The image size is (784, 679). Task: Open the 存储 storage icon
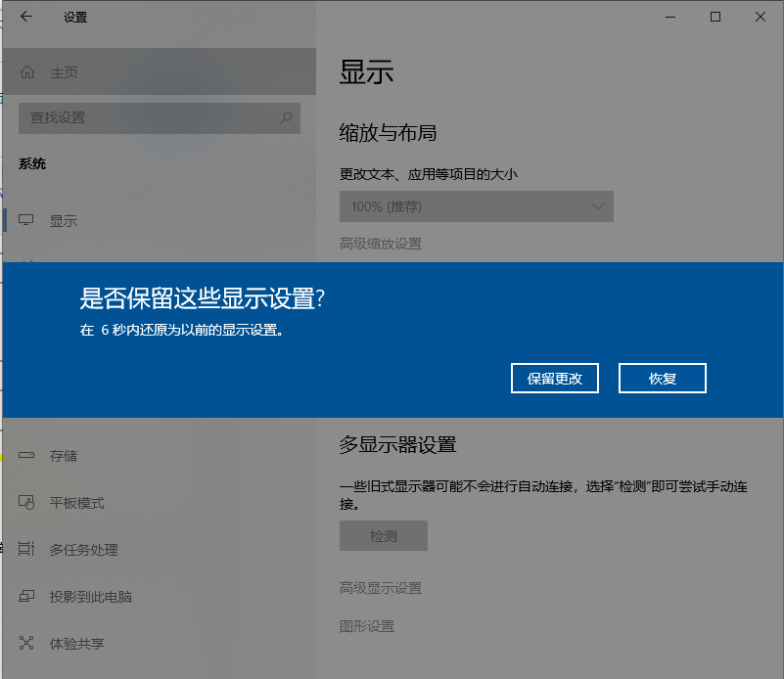tap(27, 456)
